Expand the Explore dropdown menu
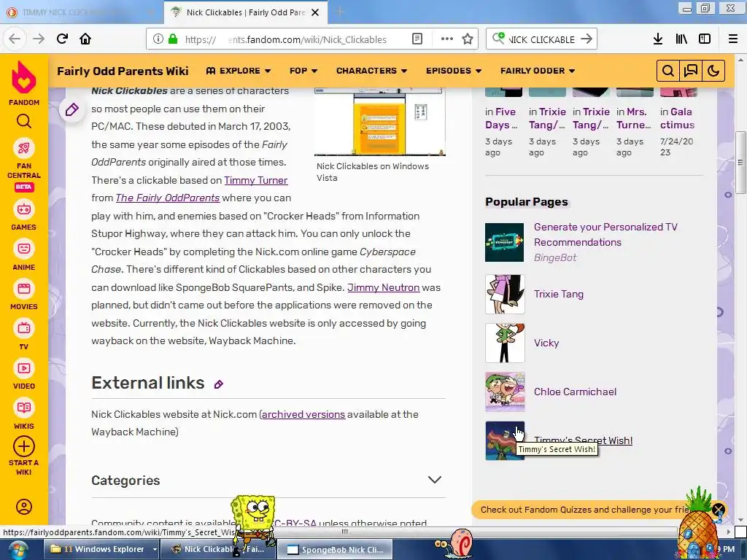Screen dimensions: 747x560 point(239,71)
